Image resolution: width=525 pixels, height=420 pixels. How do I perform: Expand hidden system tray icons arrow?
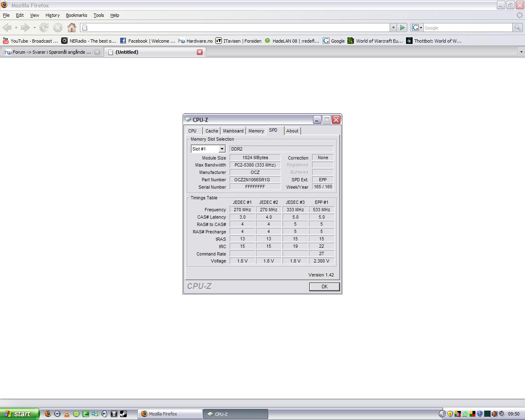click(x=442, y=414)
